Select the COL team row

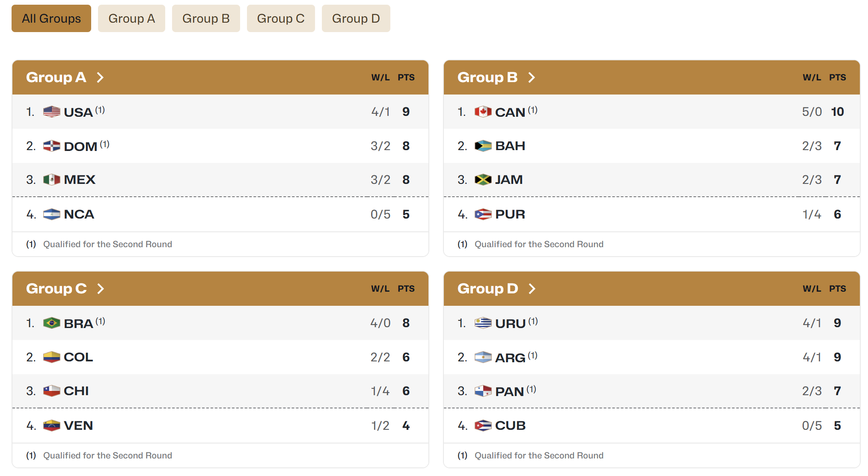[220, 357]
